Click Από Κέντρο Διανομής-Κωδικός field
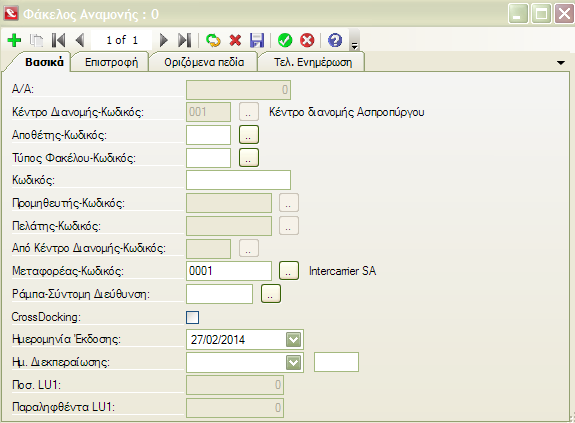 [x=208, y=249]
